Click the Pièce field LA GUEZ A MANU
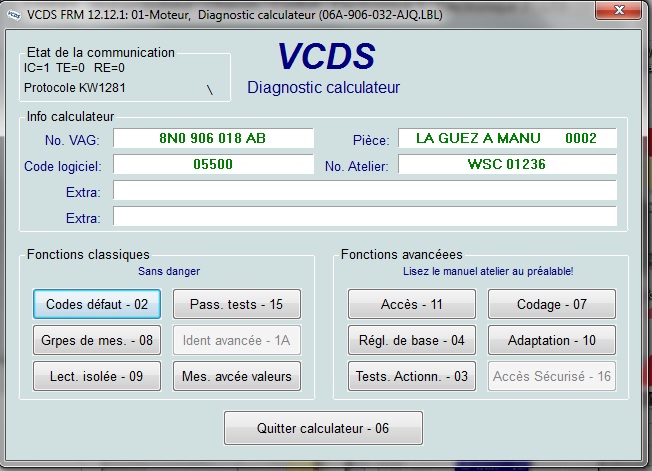The width and height of the screenshot is (652, 471). click(x=507, y=138)
